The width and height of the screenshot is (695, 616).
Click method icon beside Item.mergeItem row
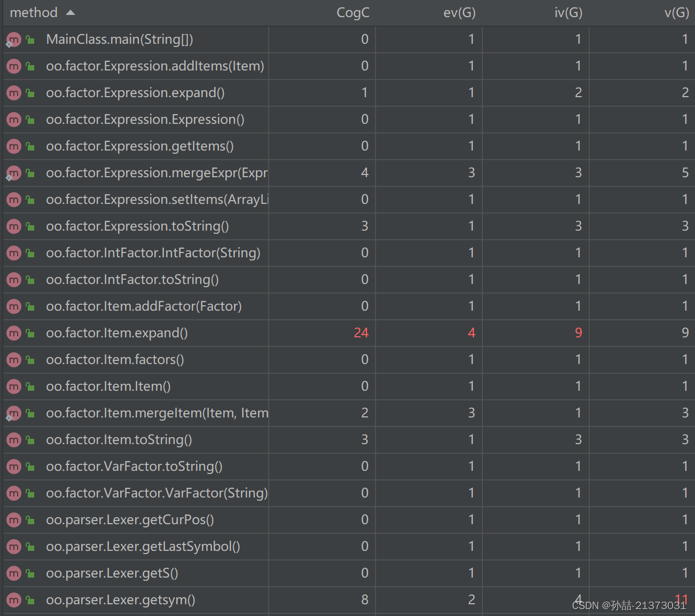point(14,413)
